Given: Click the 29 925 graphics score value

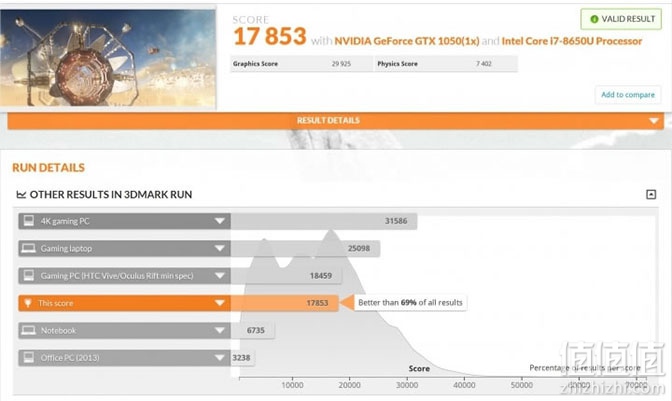Looking at the screenshot, I should pos(341,64).
